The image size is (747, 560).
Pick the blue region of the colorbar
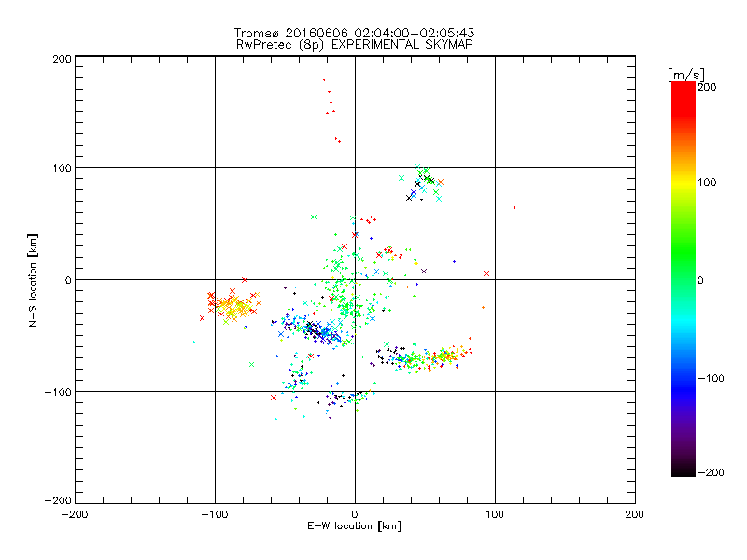pos(684,388)
